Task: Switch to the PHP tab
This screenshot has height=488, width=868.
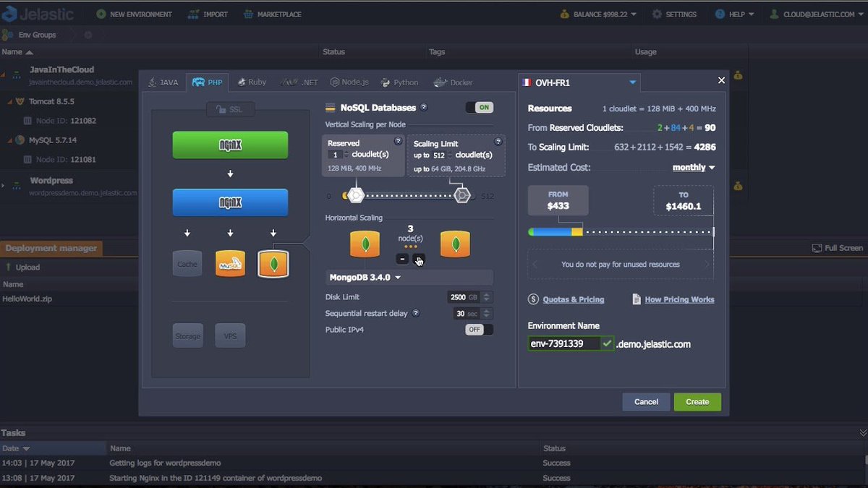Action: tap(208, 82)
